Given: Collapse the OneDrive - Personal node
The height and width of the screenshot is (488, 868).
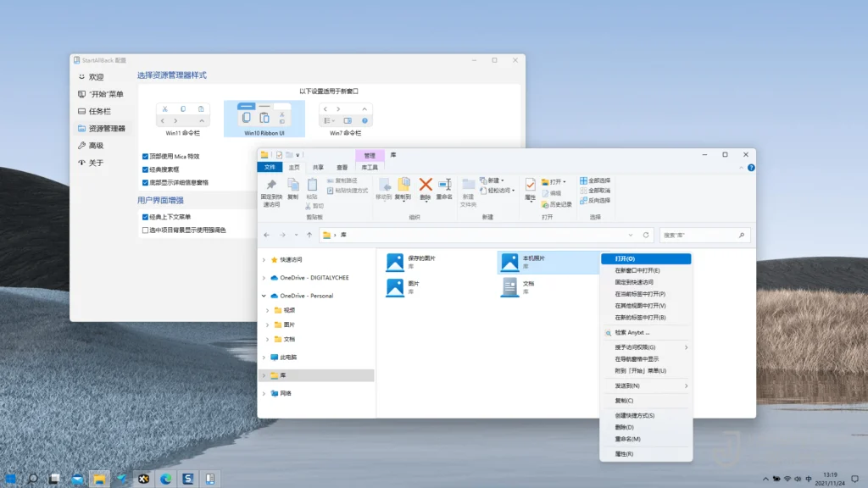Looking at the screenshot, I should (x=264, y=296).
